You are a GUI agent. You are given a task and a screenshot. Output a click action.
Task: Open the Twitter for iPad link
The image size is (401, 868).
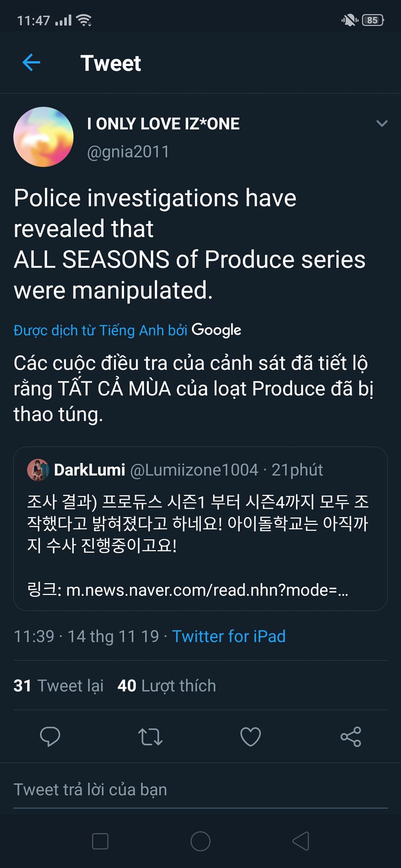coord(229,636)
